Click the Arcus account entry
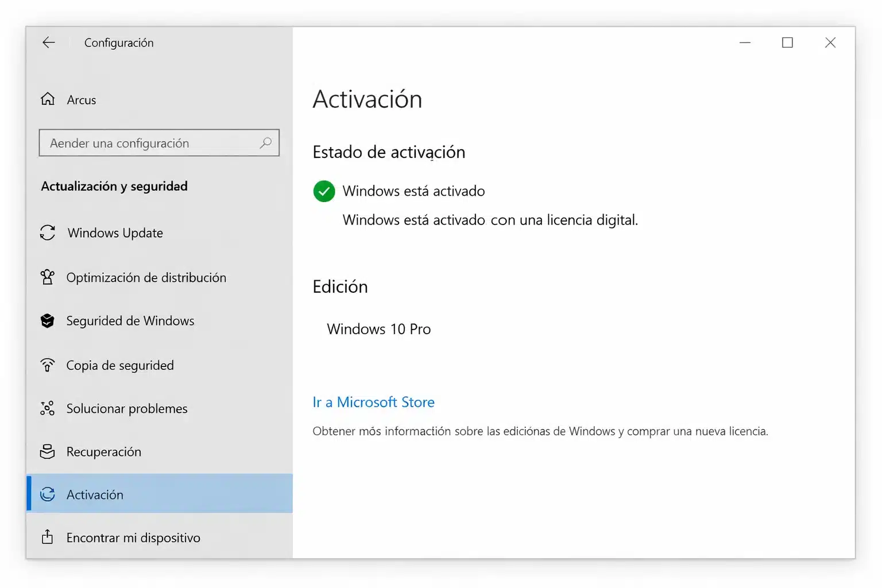Viewport: 882px width, 588px height. pyautogui.click(x=81, y=99)
